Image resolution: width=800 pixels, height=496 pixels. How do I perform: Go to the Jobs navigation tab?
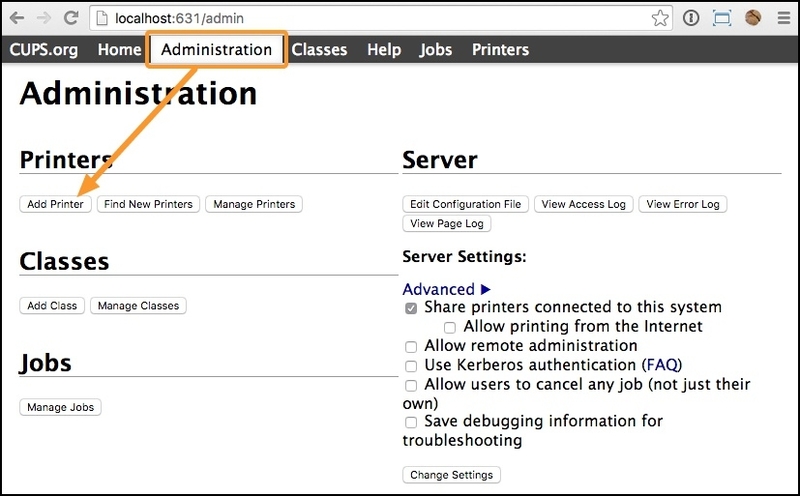point(435,49)
